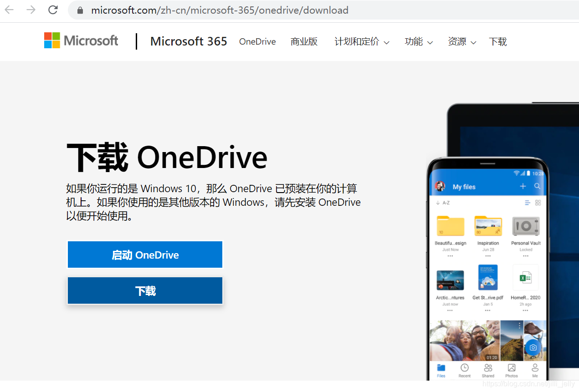Viewport: 579px width, 392px height.
Task: Tap the plus icon in the phone app
Action: (523, 186)
